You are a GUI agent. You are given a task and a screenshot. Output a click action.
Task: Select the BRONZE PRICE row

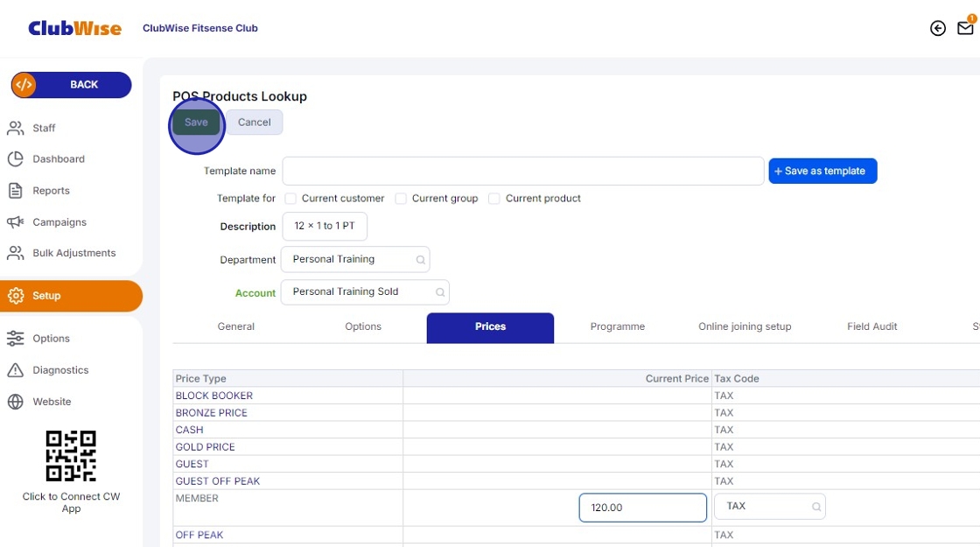pyautogui.click(x=211, y=412)
